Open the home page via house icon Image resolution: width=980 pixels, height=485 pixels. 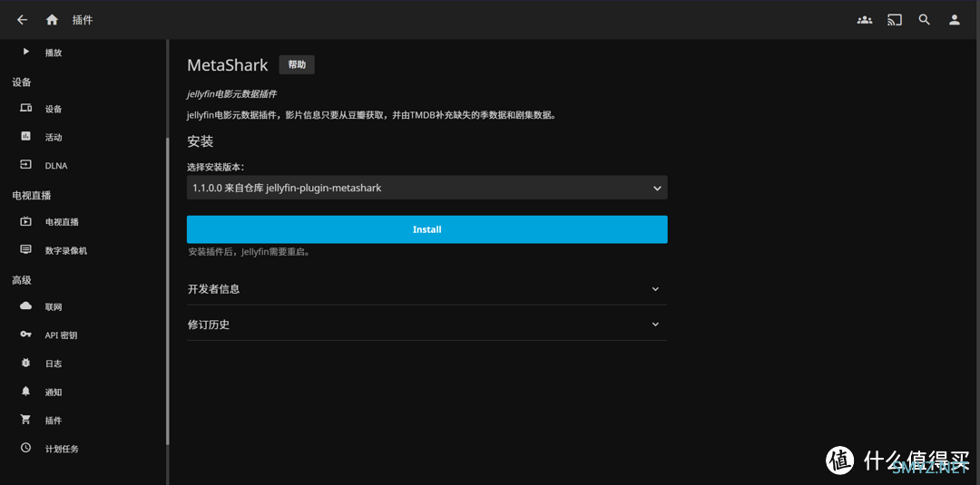52,20
